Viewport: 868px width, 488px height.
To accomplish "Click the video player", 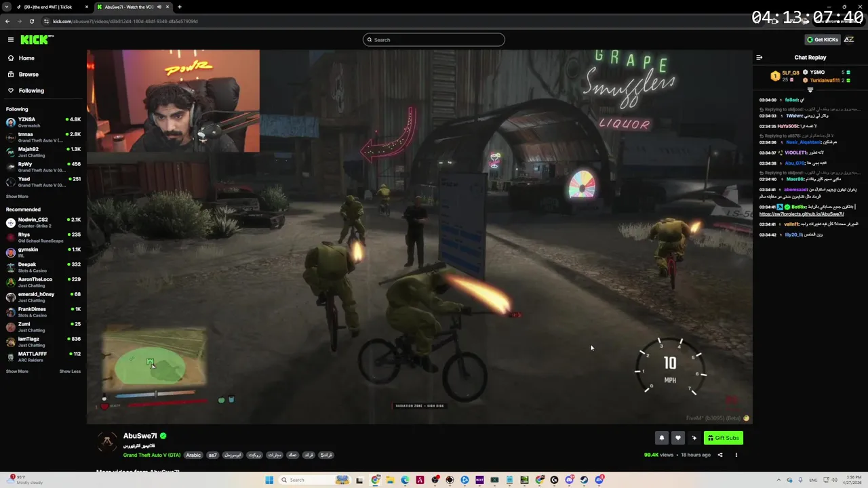I will point(420,237).
